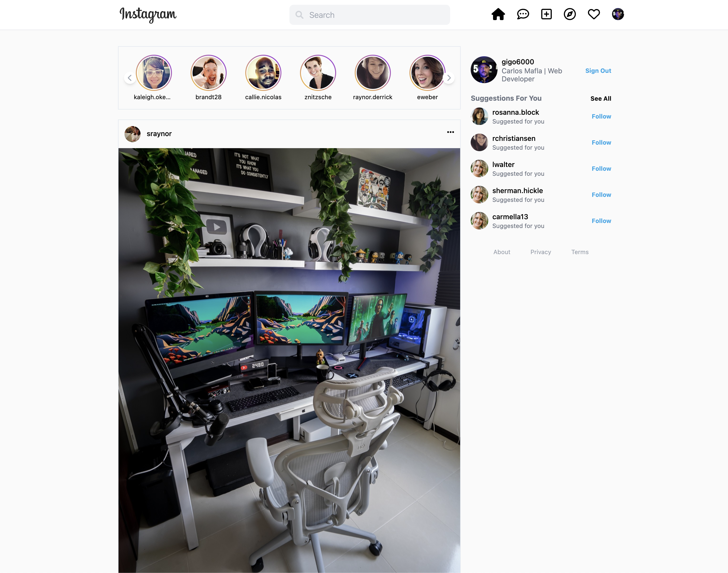Click Sign Out link
This screenshot has width=728, height=573.
tap(598, 70)
